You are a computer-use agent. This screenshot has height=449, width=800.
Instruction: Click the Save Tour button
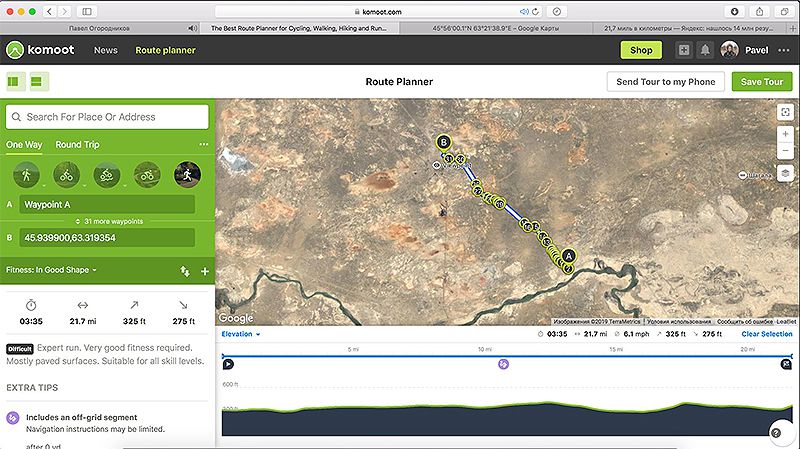(760, 82)
